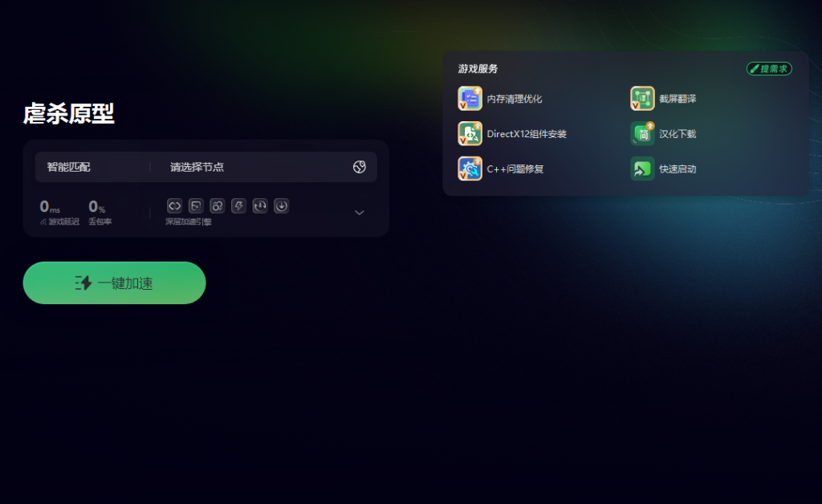Open the 汉化下载 icon
Screen dimensions: 822x504
coord(642,133)
